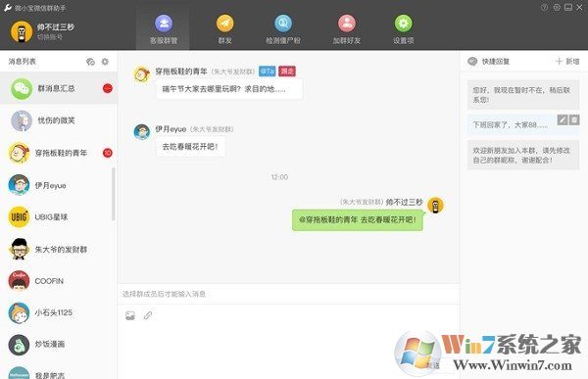Image resolution: width=588 pixels, height=379 pixels.
Task: Click the red unread badge on 穿拖板鞋的青年
Action: (108, 153)
